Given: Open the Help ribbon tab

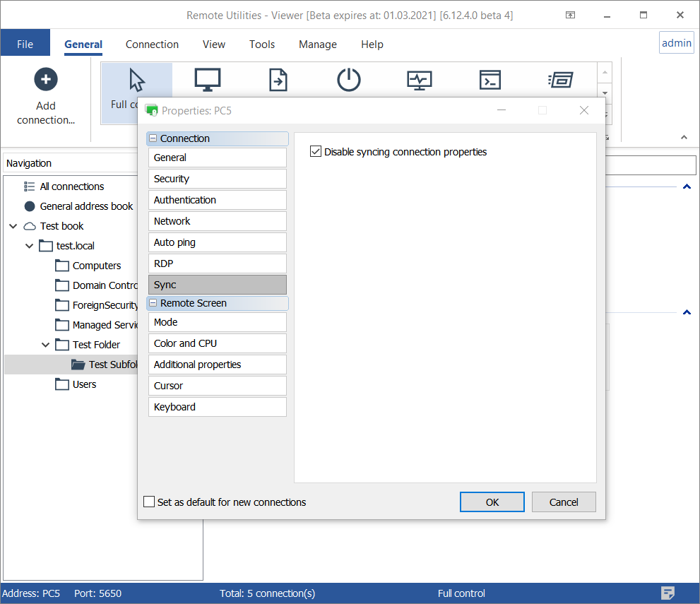Looking at the screenshot, I should pos(372,45).
